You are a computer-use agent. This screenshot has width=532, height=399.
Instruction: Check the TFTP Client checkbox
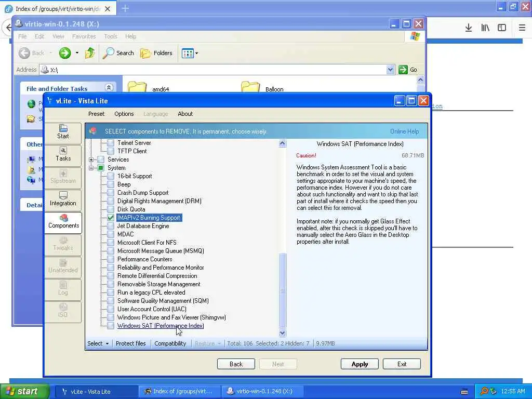111,151
